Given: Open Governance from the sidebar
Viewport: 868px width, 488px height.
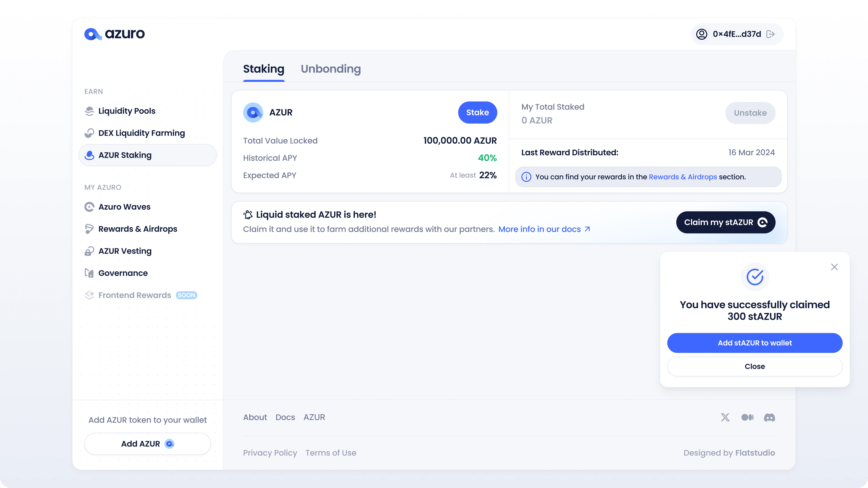Looking at the screenshot, I should click(123, 273).
